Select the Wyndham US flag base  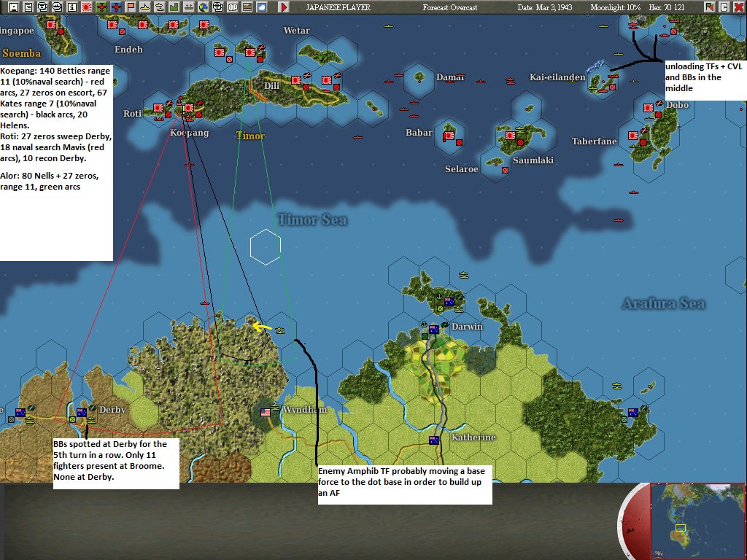266,413
